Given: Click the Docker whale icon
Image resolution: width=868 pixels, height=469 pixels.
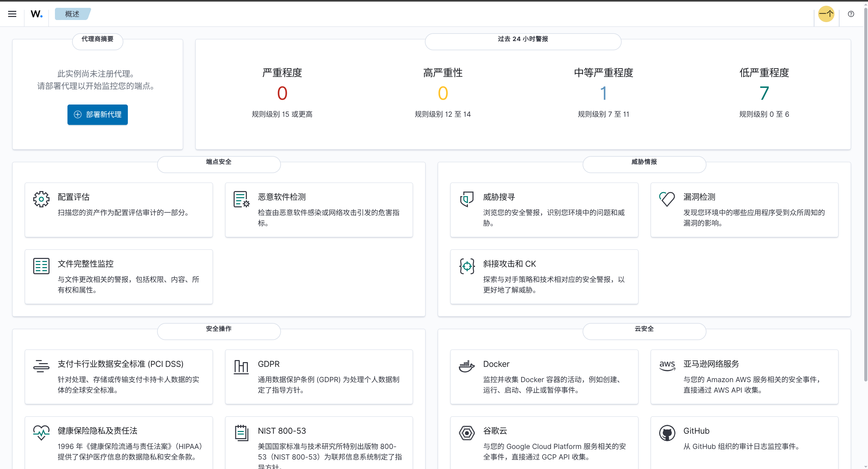Looking at the screenshot, I should click(x=467, y=366).
